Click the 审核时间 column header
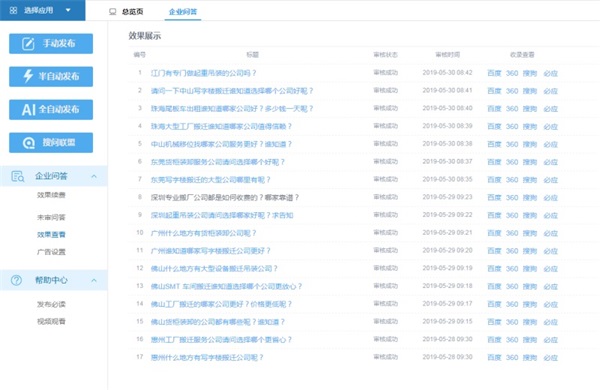This screenshot has width=600, height=390. click(447, 55)
